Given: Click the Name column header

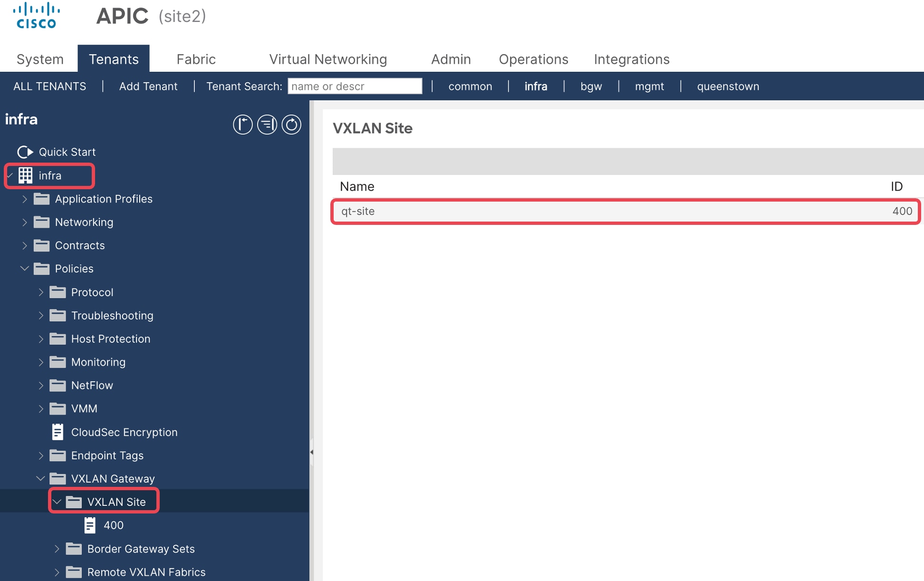Looking at the screenshot, I should coord(357,186).
